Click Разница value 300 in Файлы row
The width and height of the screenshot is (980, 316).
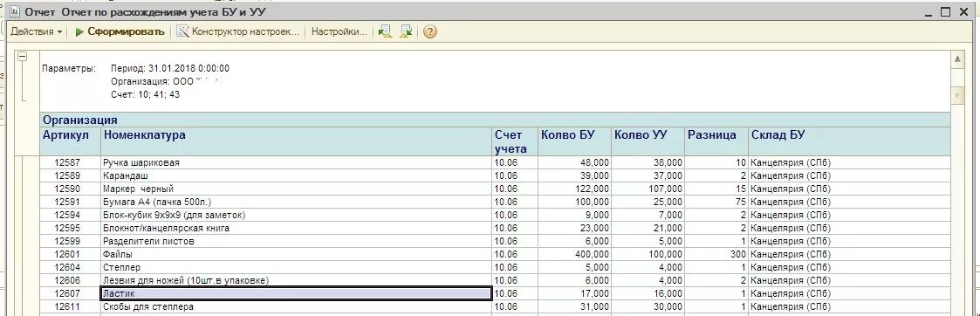[x=739, y=255]
